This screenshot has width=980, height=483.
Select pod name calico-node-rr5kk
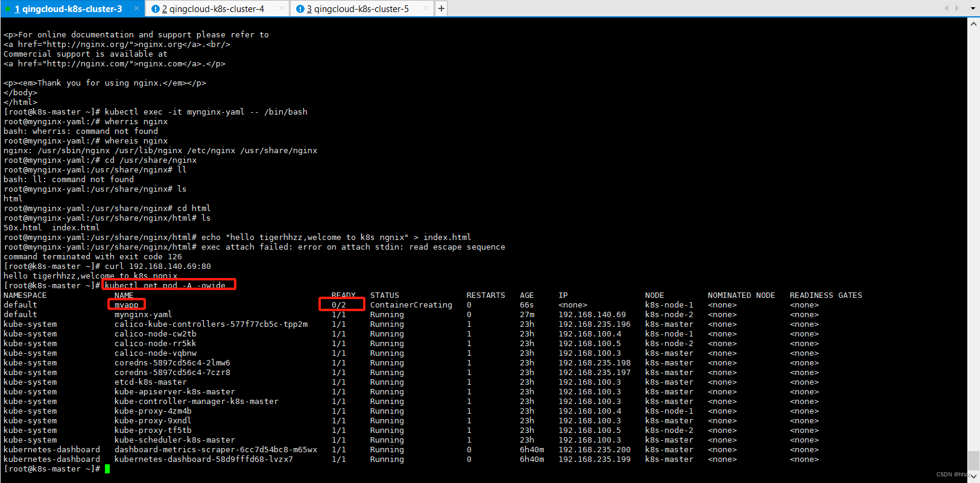(156, 343)
